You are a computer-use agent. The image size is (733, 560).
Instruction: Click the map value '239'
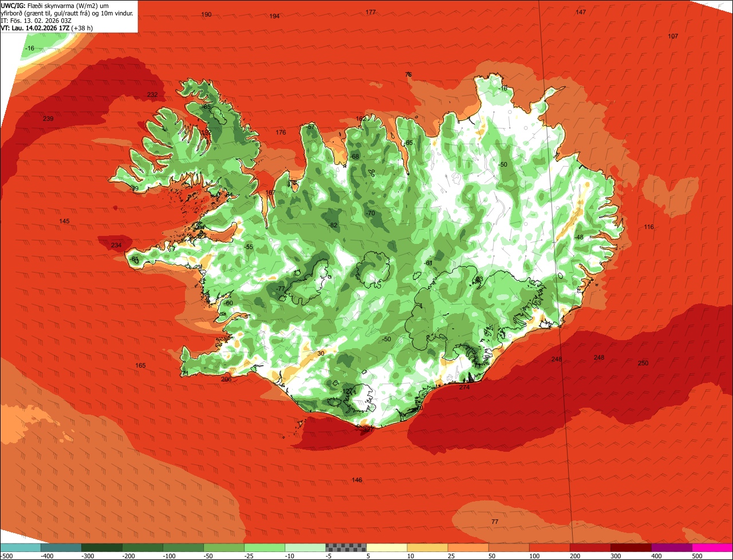(x=48, y=119)
